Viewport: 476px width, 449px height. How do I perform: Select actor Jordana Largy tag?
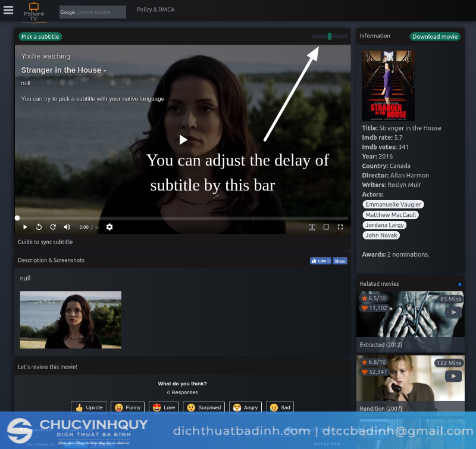[384, 225]
